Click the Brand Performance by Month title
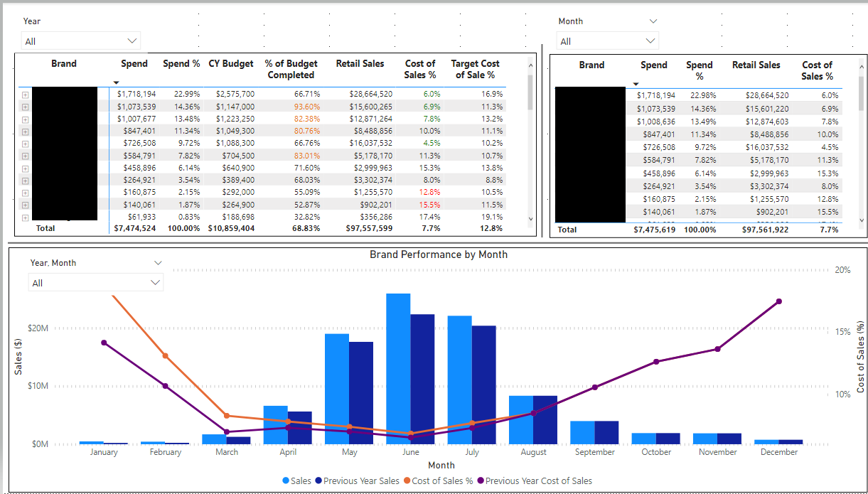Viewport: 868px width, 494px height. point(439,254)
